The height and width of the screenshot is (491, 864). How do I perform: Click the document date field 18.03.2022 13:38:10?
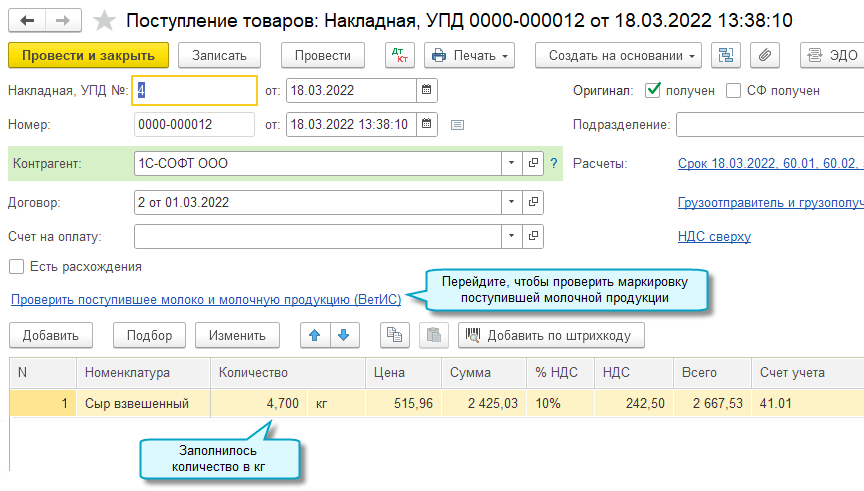point(351,124)
